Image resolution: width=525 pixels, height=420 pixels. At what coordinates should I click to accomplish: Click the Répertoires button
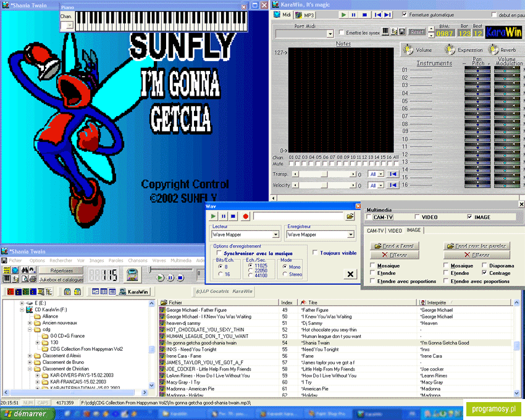(61, 271)
